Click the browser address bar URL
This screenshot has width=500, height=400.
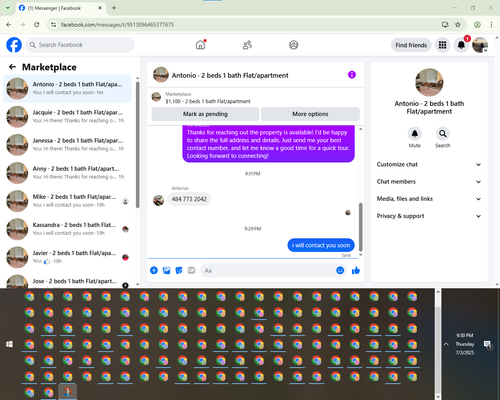(117, 25)
